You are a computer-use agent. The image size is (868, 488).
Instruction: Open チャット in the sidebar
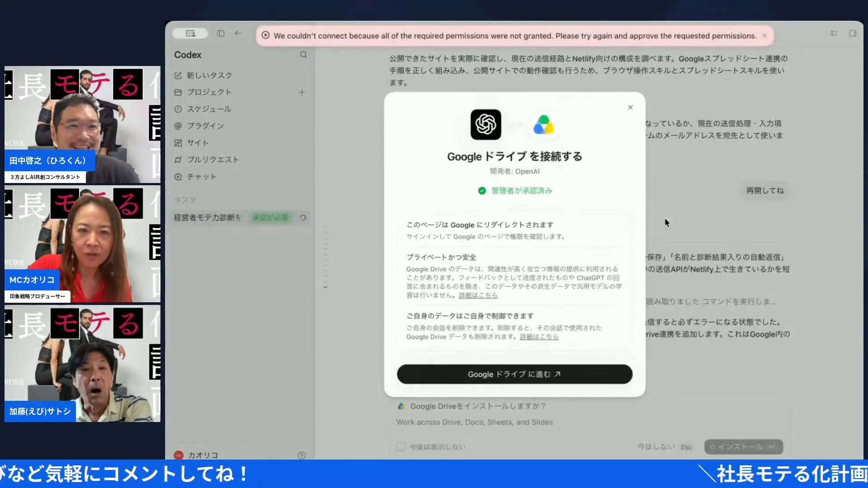[x=202, y=177]
